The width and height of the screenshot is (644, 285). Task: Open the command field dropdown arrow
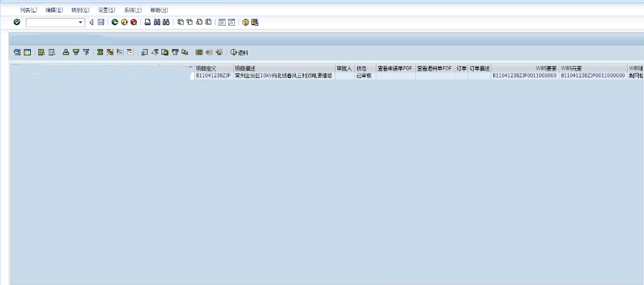point(81,23)
